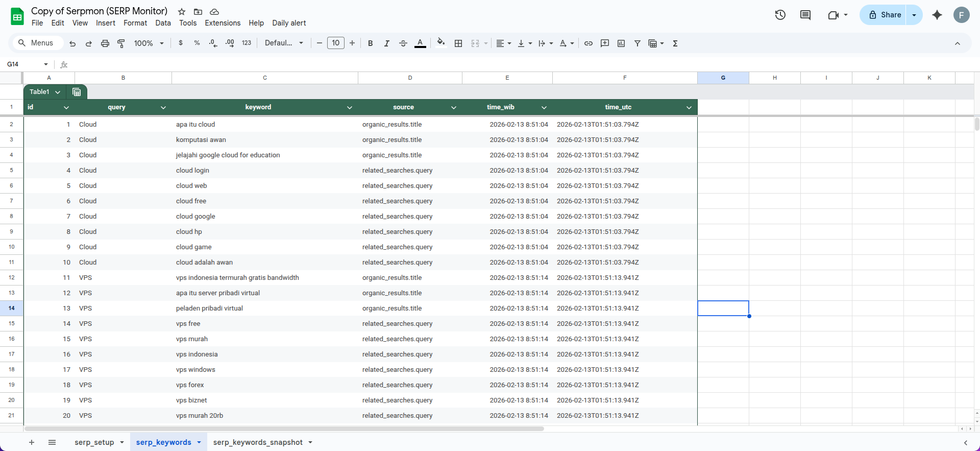The height and width of the screenshot is (451, 980).
Task: Toggle bold formatting
Action: pyautogui.click(x=370, y=43)
